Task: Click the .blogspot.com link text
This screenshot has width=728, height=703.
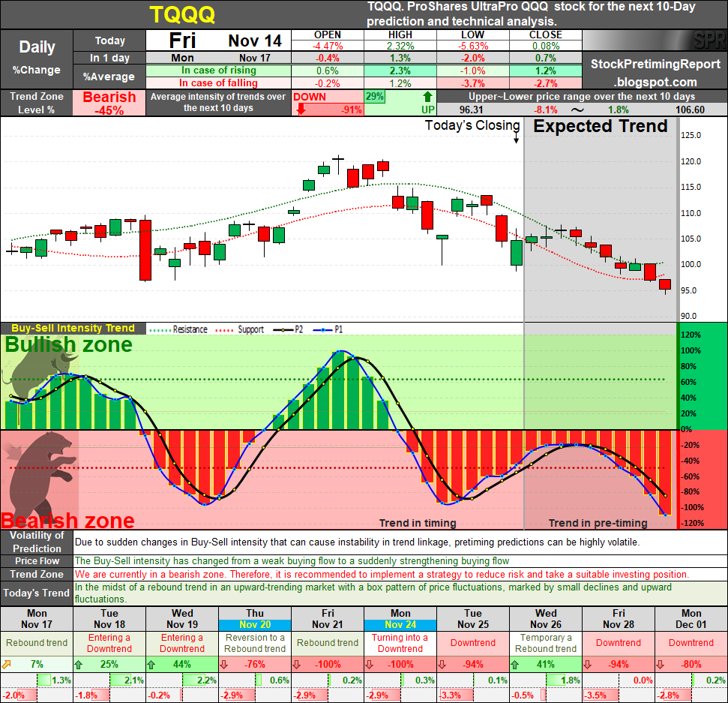Action: point(655,83)
